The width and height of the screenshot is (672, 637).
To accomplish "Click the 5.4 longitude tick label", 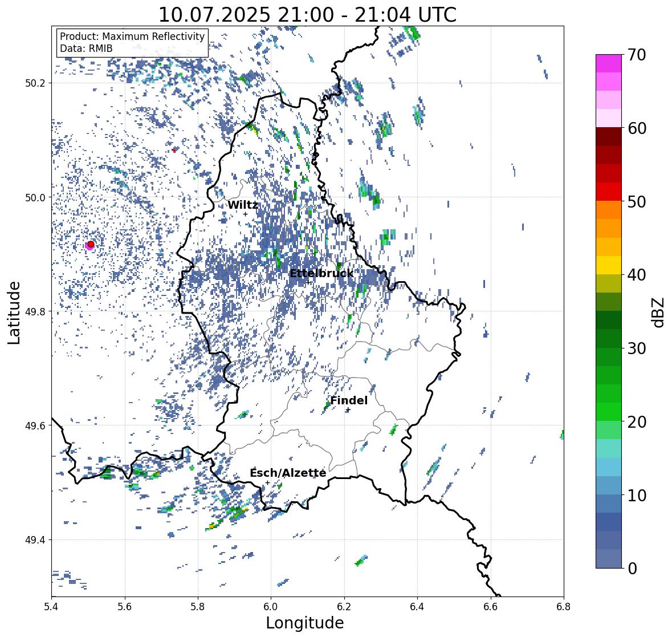I will pos(51,607).
